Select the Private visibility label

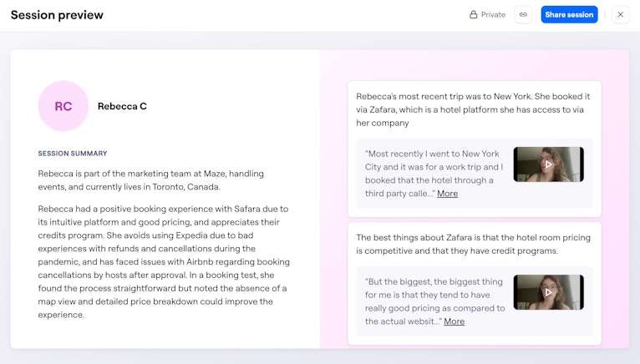[x=493, y=14]
